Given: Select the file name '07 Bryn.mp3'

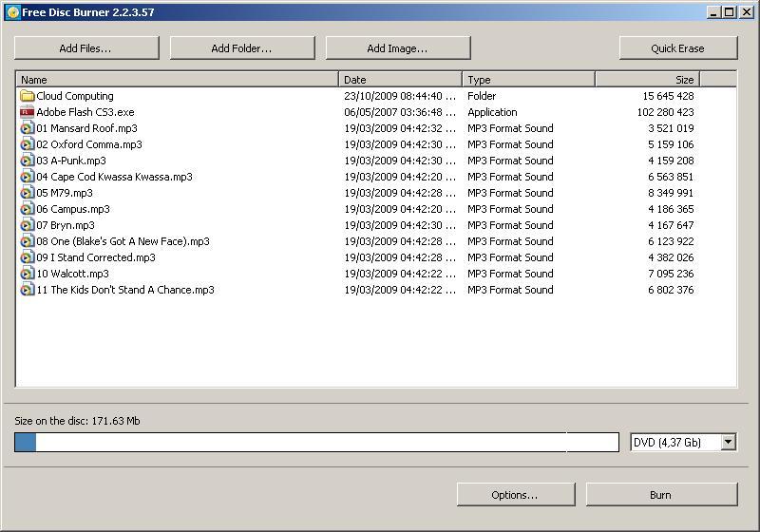Looking at the screenshot, I should pyautogui.click(x=66, y=225).
